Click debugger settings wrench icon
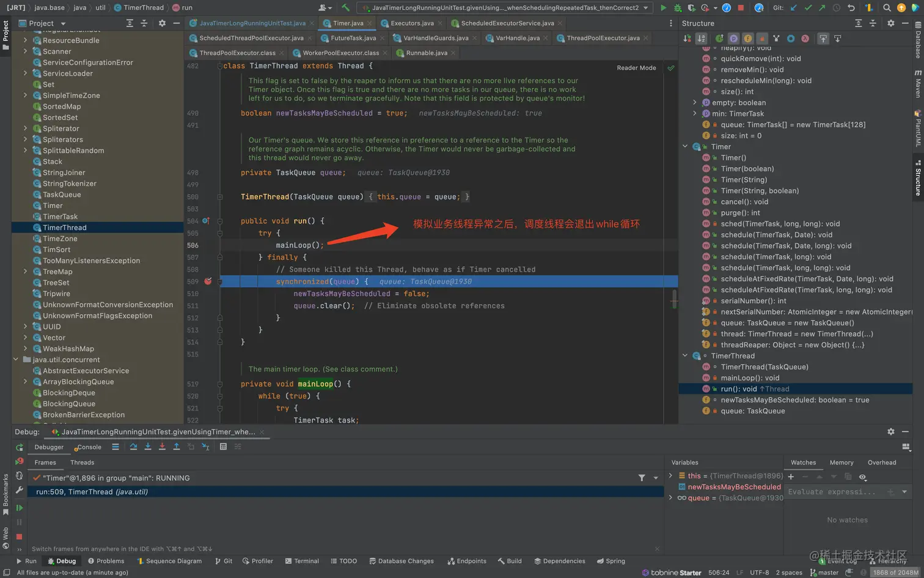The height and width of the screenshot is (578, 924). pos(20,490)
